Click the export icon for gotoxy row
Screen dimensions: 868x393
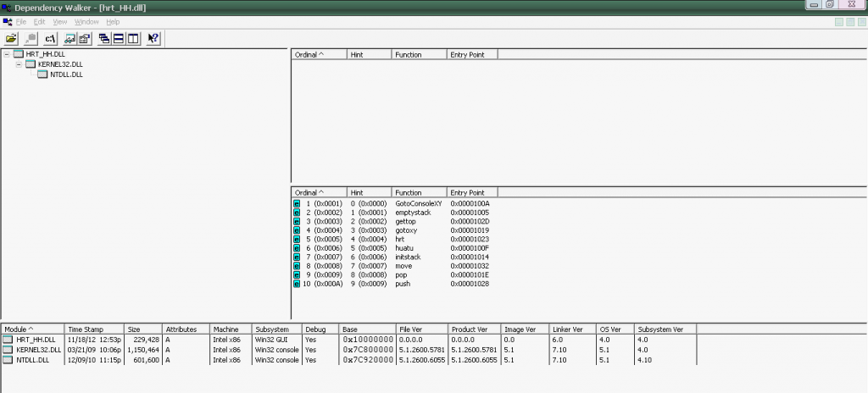tap(297, 230)
